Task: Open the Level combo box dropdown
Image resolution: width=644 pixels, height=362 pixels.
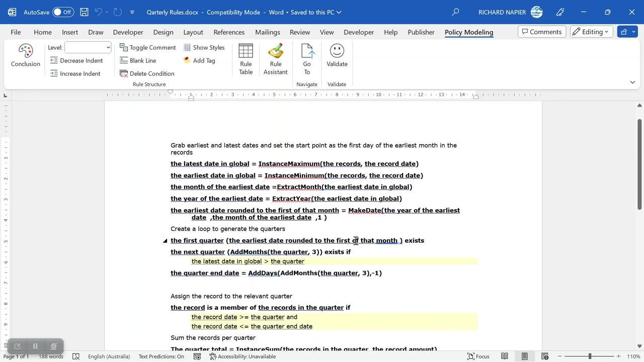Action: 108,48
